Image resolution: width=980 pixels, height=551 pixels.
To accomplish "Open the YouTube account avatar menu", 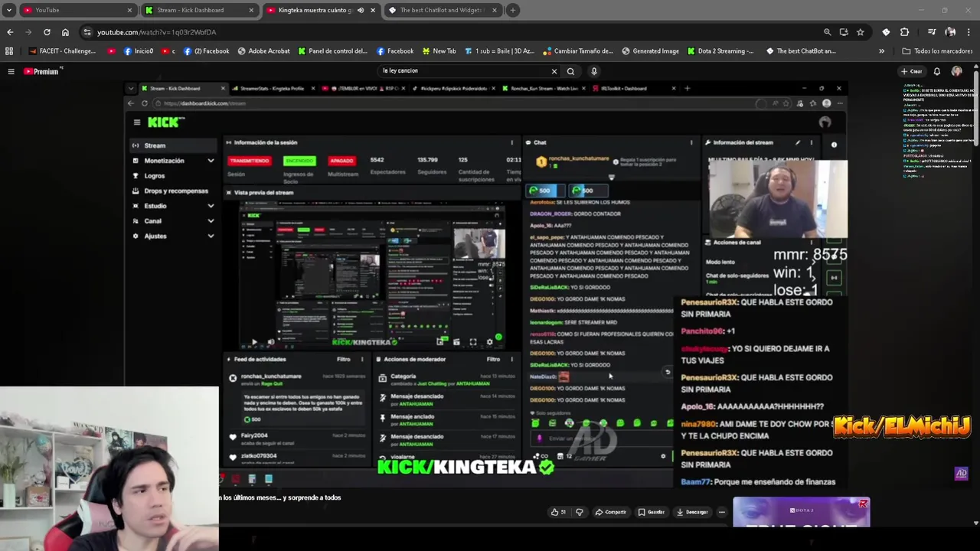I will (x=956, y=71).
